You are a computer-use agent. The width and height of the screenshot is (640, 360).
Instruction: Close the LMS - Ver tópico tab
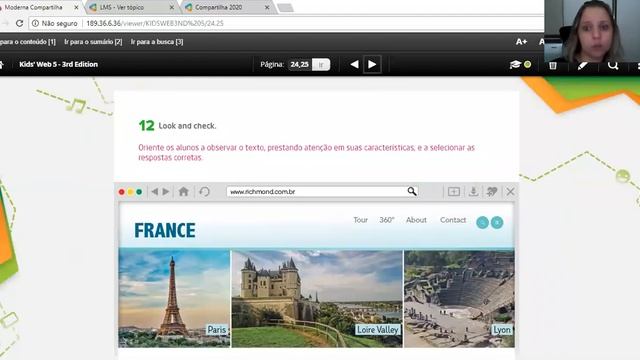pyautogui.click(x=171, y=7)
